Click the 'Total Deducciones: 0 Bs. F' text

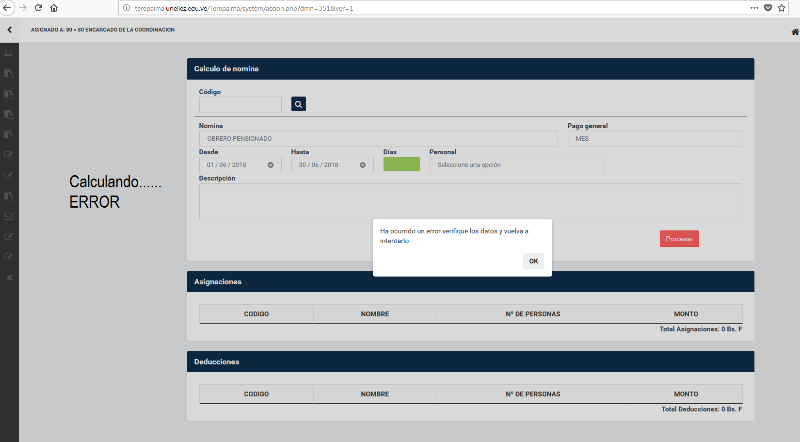click(x=702, y=409)
